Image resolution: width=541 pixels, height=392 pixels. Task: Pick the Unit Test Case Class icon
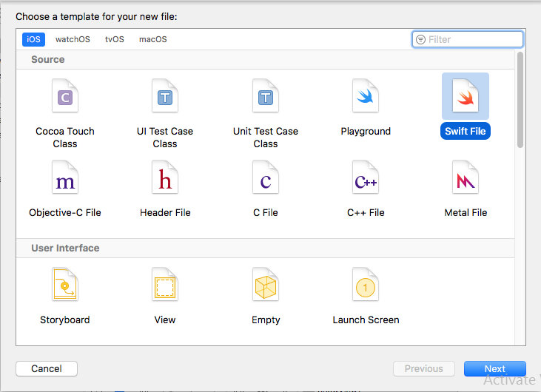266,96
